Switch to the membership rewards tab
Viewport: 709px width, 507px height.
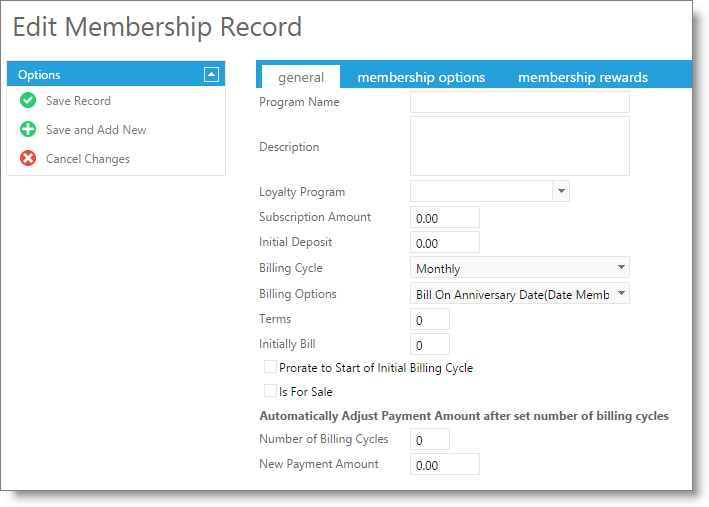point(583,77)
